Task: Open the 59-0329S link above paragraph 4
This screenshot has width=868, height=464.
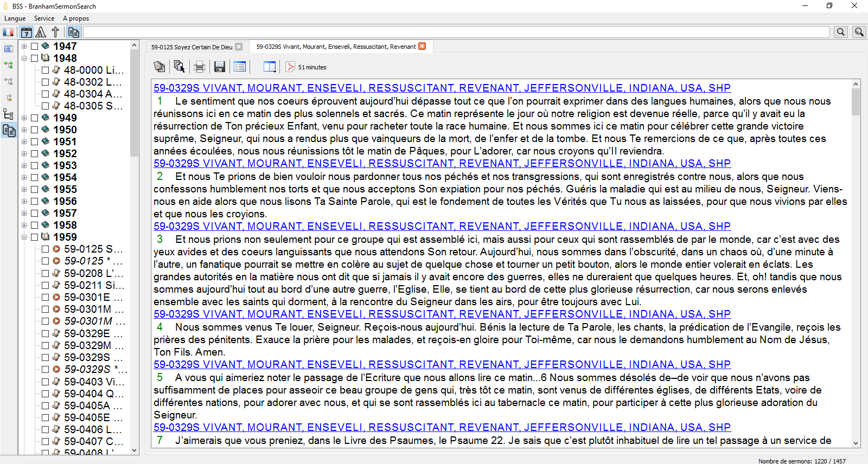Action: coord(442,314)
